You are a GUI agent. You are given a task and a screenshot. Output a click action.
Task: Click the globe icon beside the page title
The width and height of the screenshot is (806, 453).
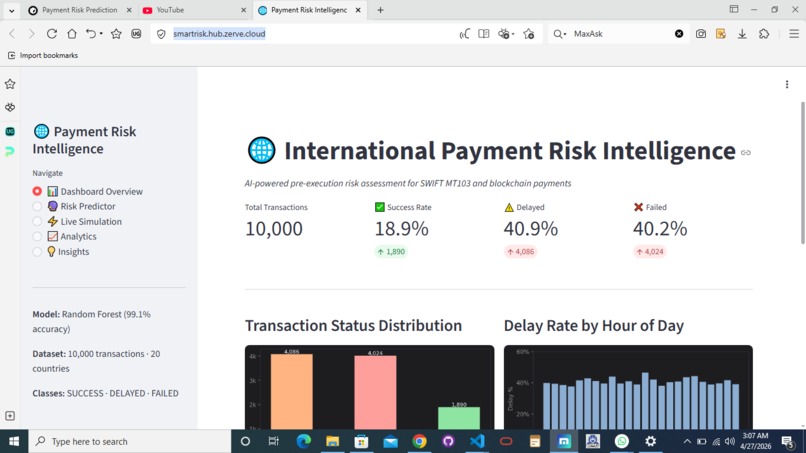(x=262, y=150)
